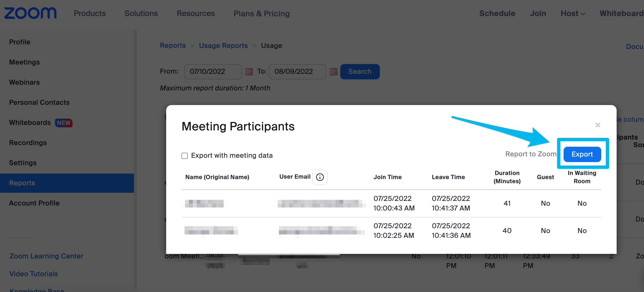
Task: Click duration value 41
Action: [x=507, y=203]
